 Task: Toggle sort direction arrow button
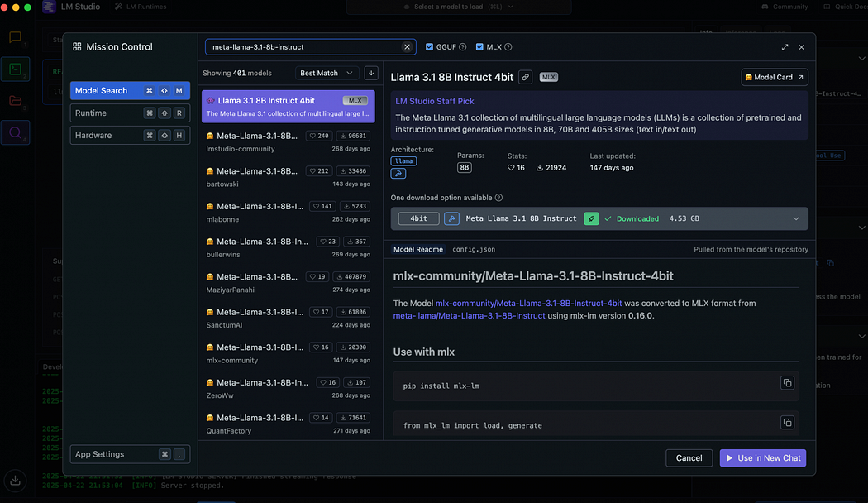coord(371,73)
